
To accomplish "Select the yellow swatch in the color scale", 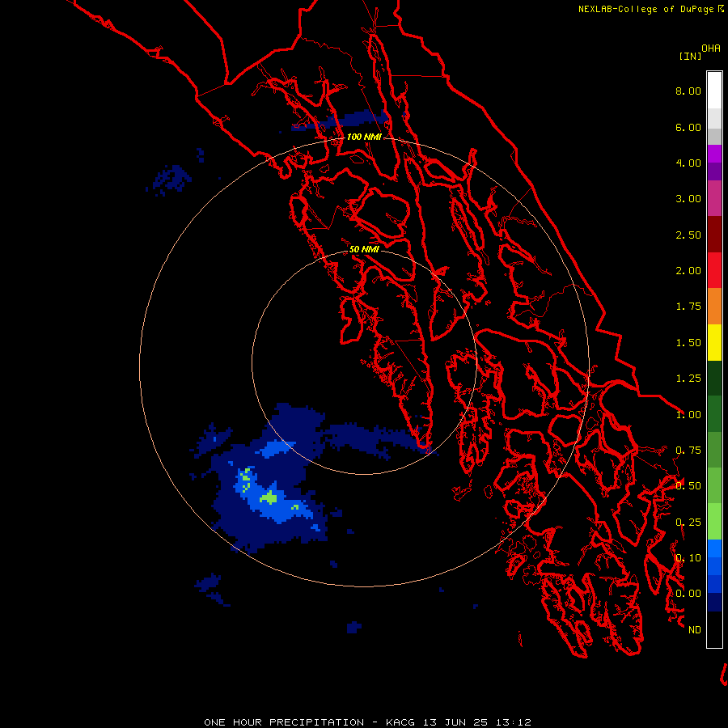I will 714,342.
